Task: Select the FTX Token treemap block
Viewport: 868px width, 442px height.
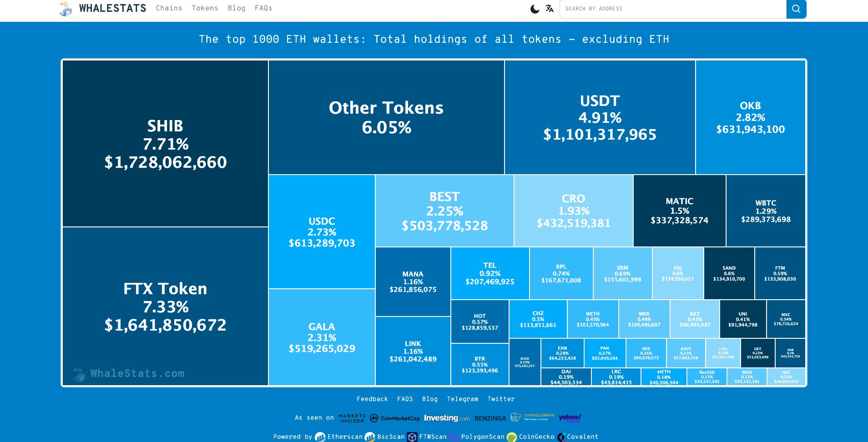Action: pos(165,306)
